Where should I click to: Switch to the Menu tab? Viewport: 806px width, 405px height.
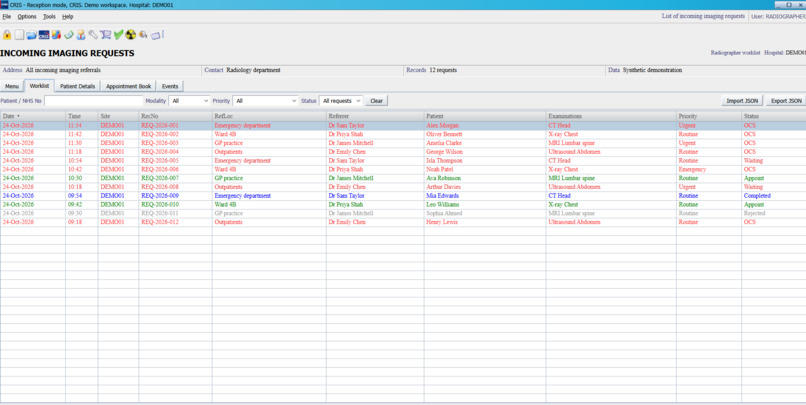pyautogui.click(x=12, y=86)
